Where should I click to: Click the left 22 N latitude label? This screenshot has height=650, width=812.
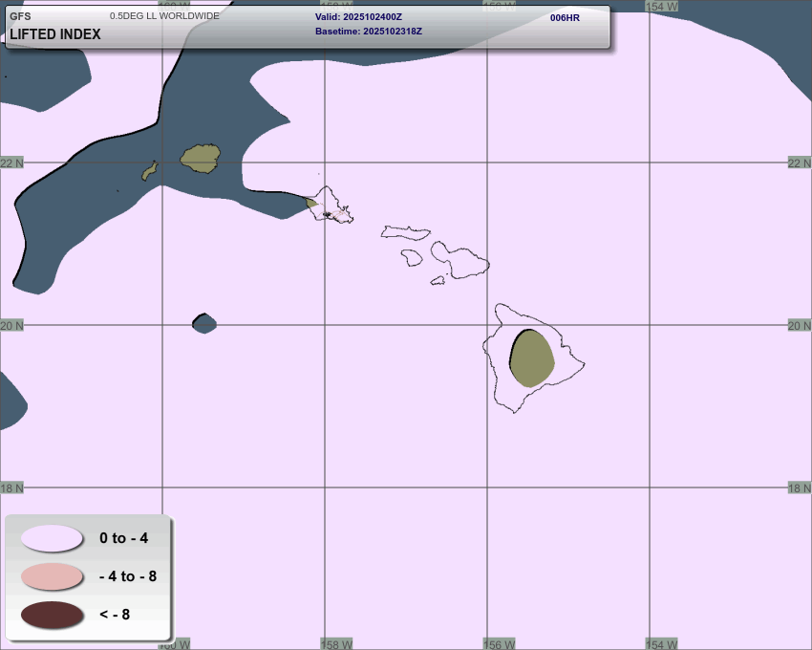tap(11, 162)
